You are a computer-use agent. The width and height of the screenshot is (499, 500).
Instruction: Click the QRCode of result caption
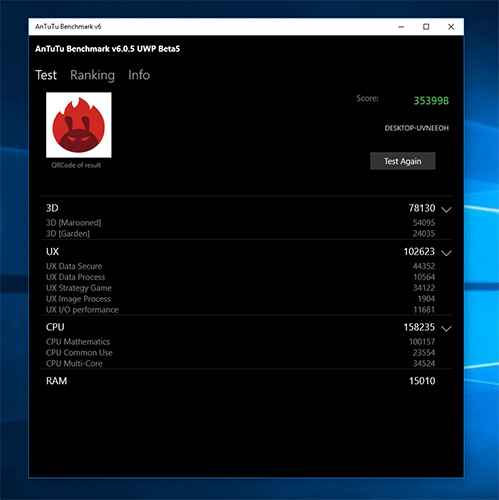pos(76,165)
